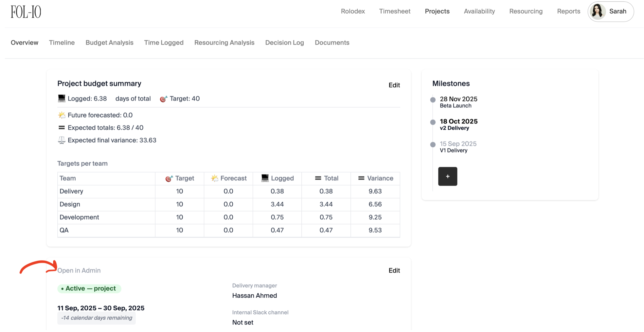Click the target icon beside Target: 40
Image resolution: width=644 pixels, height=332 pixels.
click(x=163, y=99)
